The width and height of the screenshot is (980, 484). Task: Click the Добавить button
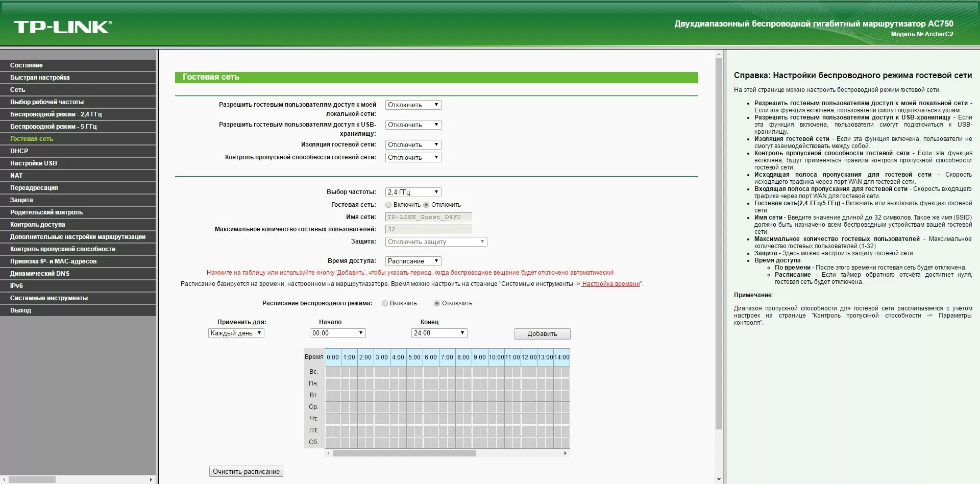tap(542, 334)
